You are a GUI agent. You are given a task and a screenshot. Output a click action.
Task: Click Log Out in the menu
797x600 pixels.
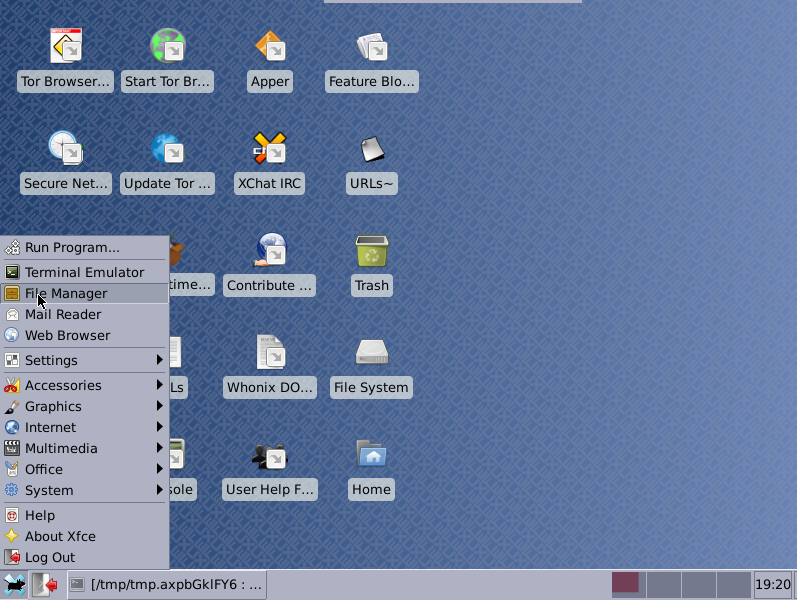point(50,557)
